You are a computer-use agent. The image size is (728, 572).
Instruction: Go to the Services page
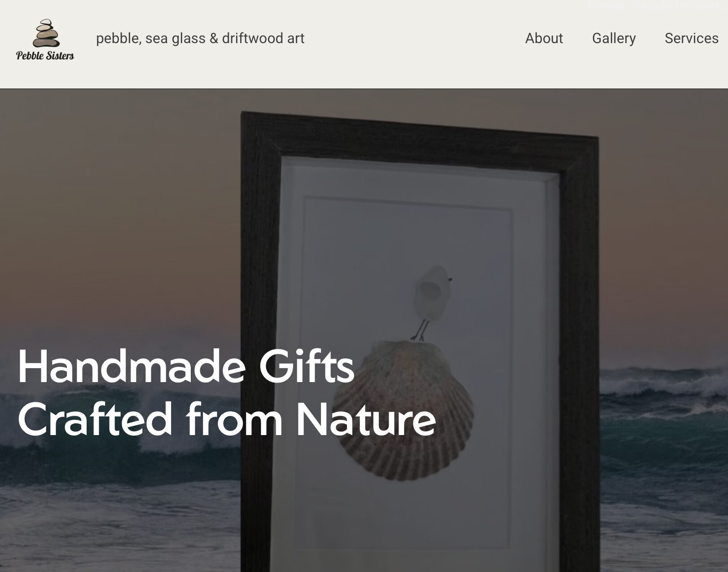pyautogui.click(x=691, y=38)
